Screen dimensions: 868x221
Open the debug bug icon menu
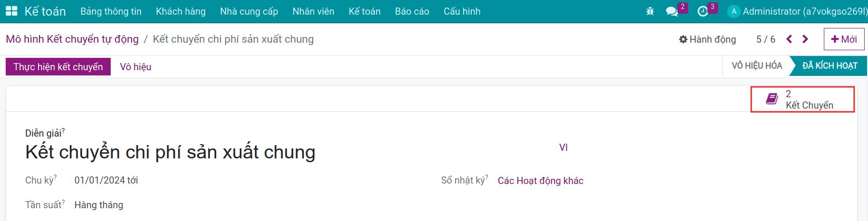(x=650, y=11)
